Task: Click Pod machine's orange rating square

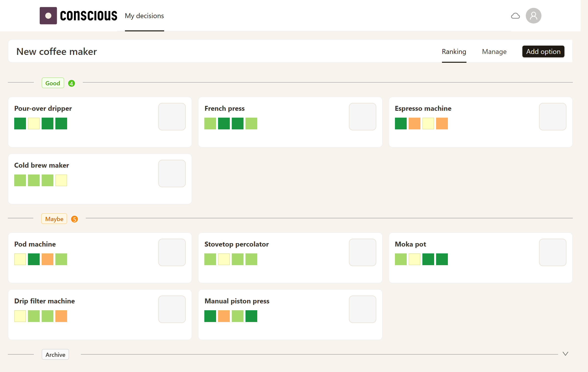Action: (48, 259)
